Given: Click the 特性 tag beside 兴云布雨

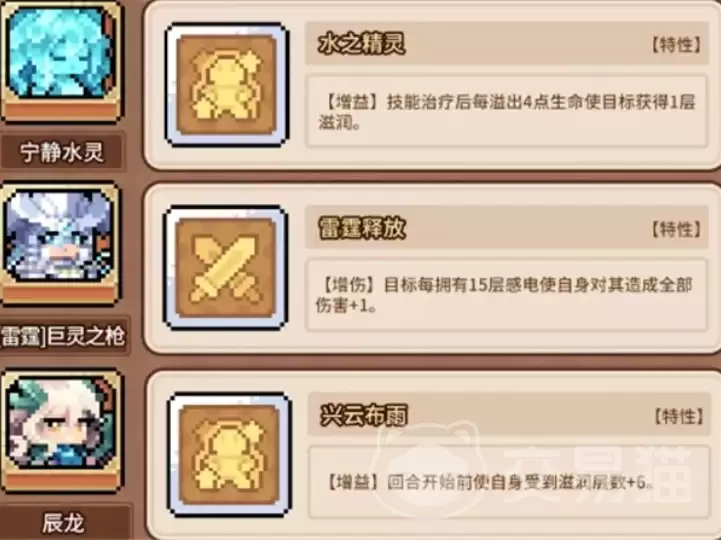Looking at the screenshot, I should coord(679,416).
